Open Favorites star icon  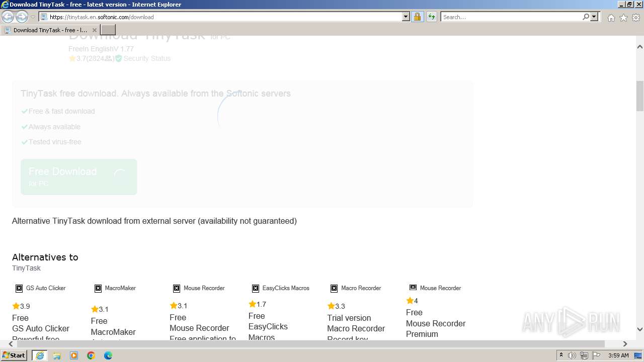point(623,18)
